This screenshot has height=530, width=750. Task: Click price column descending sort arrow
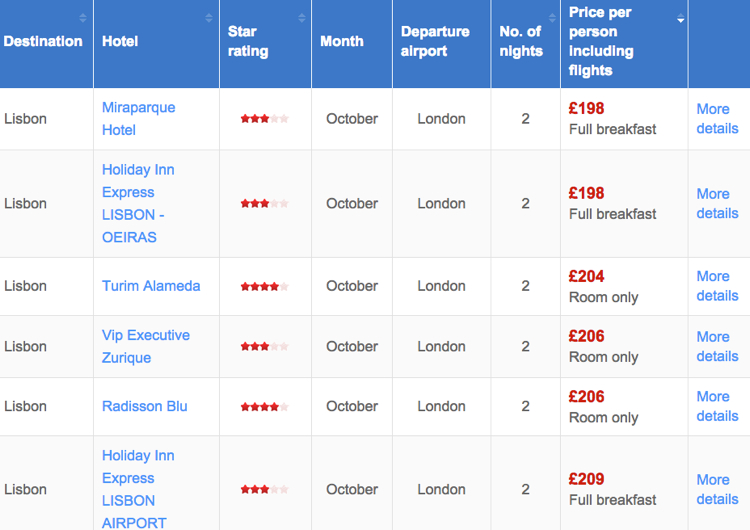[681, 20]
